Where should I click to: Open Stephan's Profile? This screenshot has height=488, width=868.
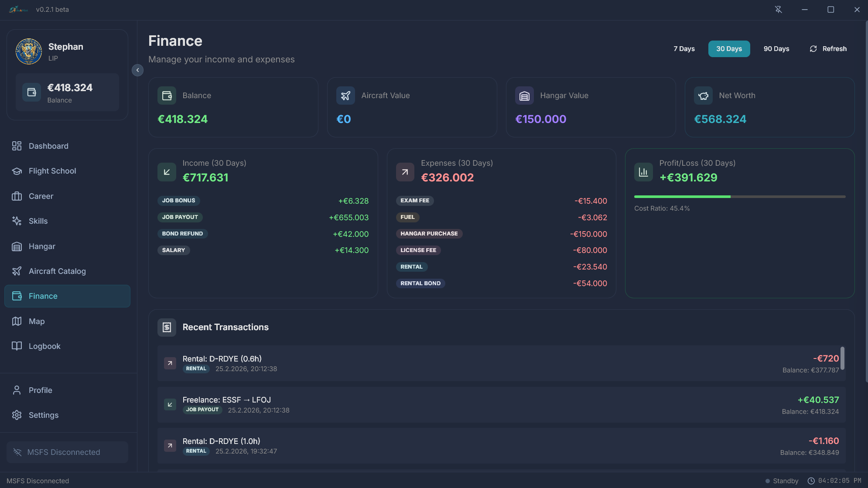coord(40,390)
